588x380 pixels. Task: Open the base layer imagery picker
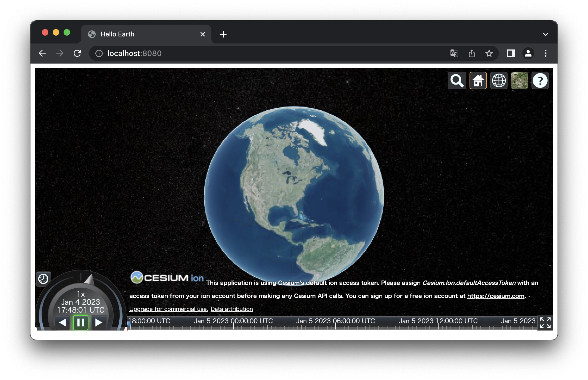point(519,80)
